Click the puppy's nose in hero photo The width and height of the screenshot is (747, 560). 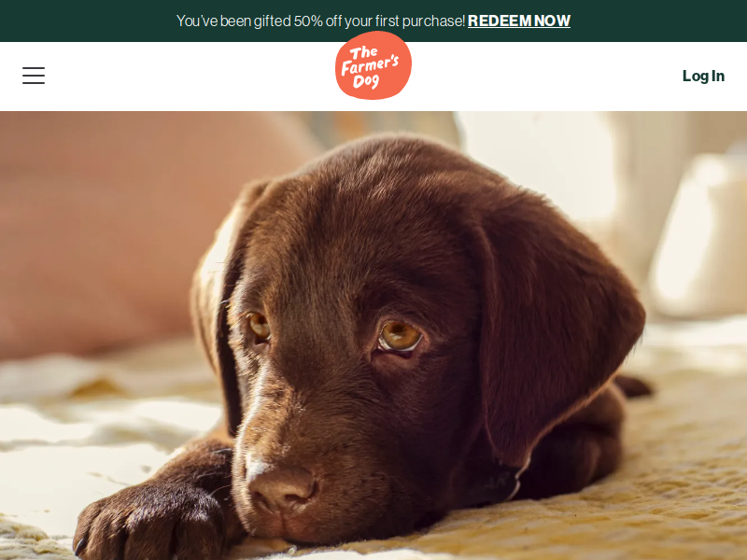282,488
